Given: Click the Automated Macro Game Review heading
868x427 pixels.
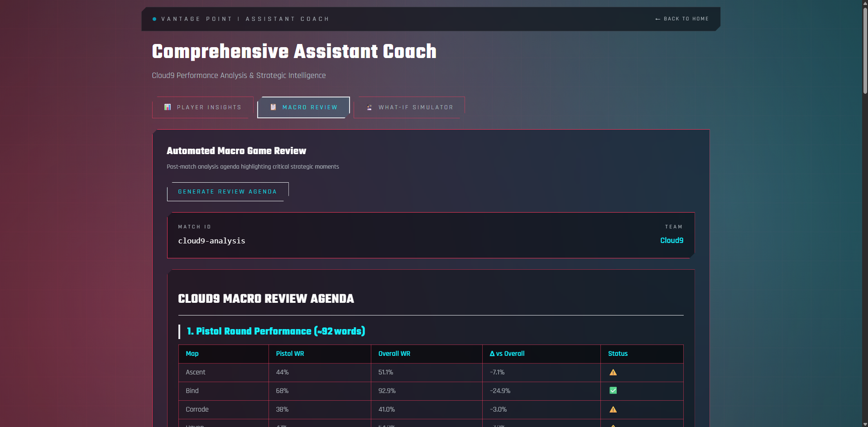Looking at the screenshot, I should (236, 151).
